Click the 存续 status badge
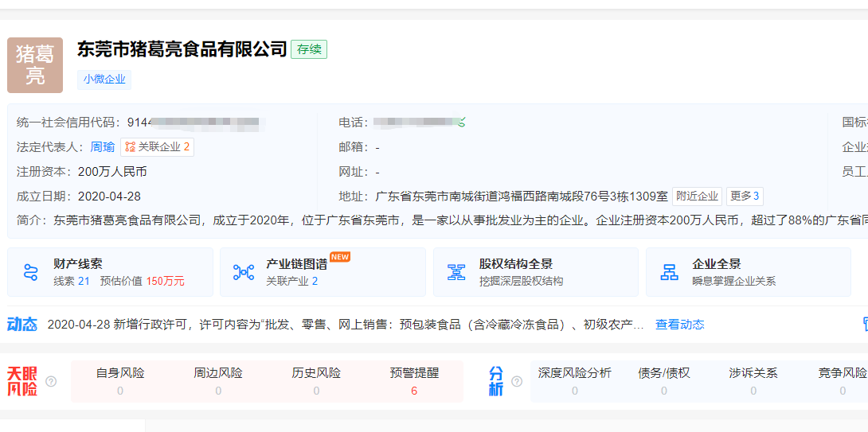The image size is (868, 432). pyautogui.click(x=309, y=49)
